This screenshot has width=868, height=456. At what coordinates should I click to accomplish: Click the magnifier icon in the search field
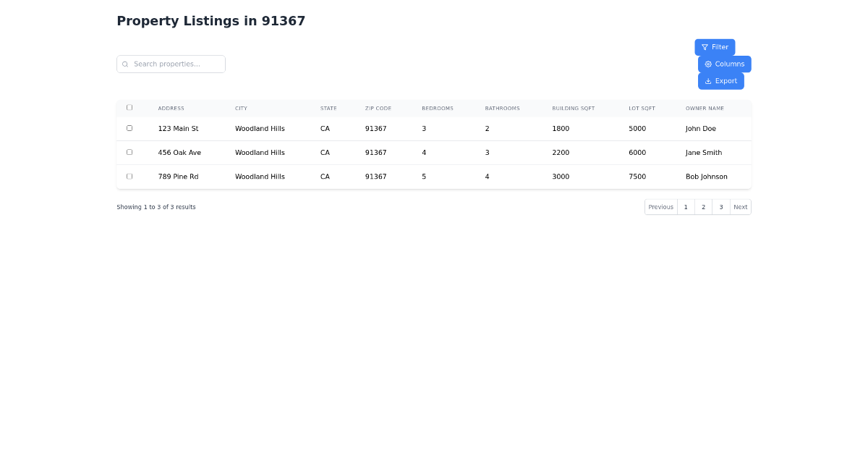(127, 64)
